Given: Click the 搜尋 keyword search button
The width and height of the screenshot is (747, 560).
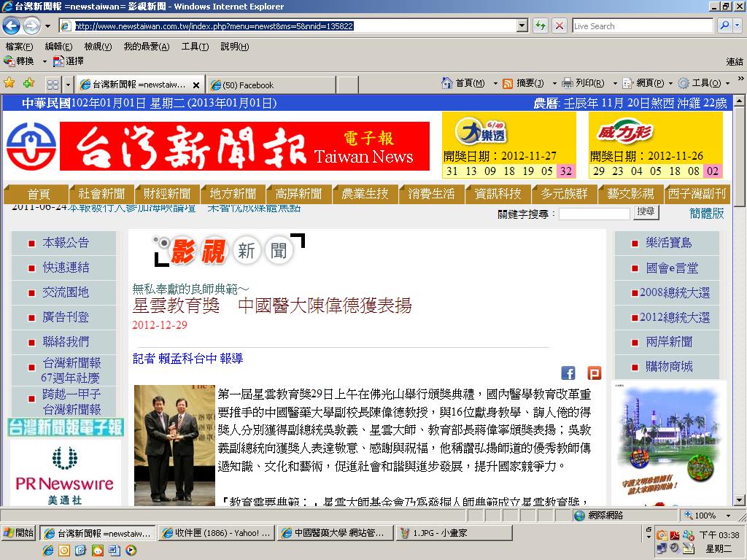Looking at the screenshot, I should tap(646, 212).
